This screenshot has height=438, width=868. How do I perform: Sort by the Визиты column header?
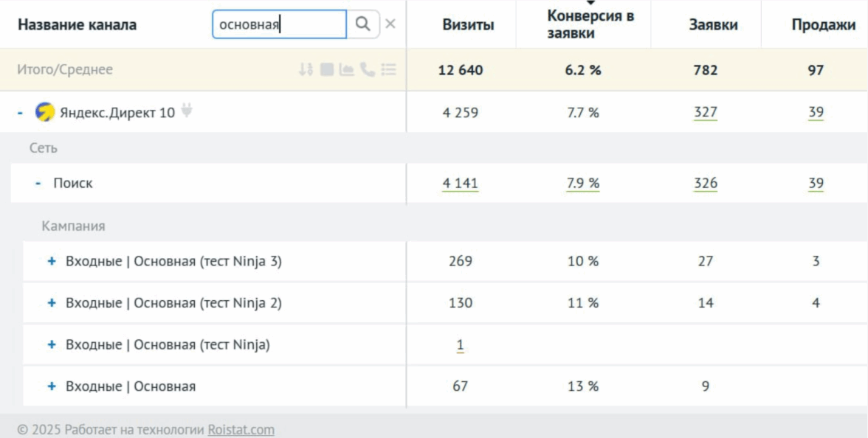468,25
